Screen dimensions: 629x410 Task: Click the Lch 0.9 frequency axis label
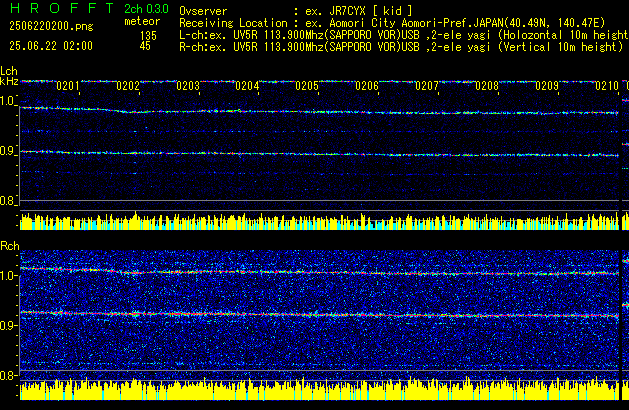[x=7, y=151]
